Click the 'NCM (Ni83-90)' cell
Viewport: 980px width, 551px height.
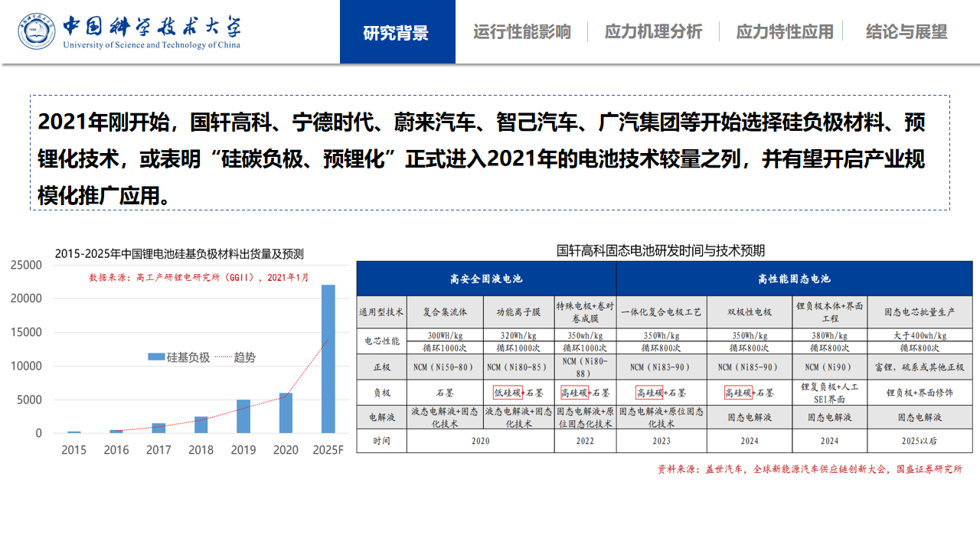(661, 367)
